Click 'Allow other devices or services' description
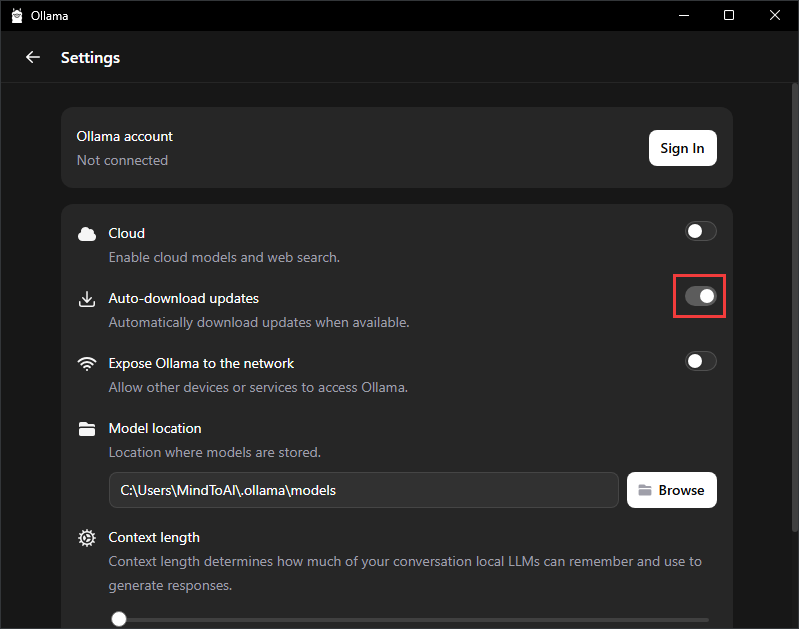This screenshot has width=799, height=629. tap(258, 387)
